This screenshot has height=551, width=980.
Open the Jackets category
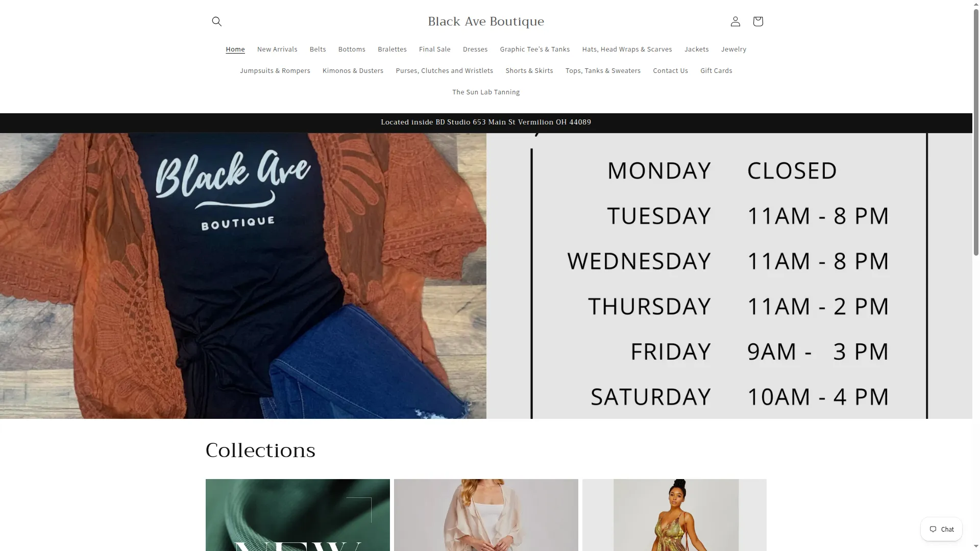(x=696, y=49)
